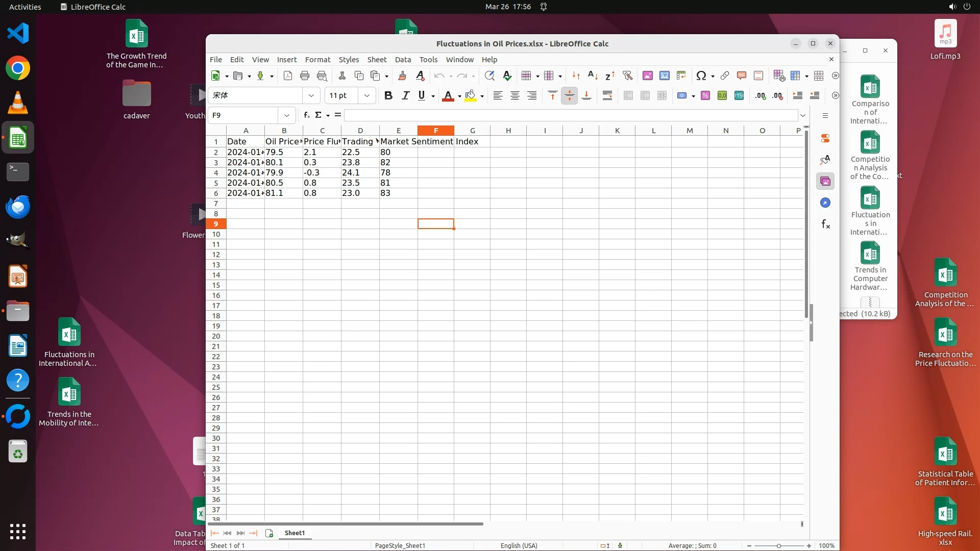Open the font name dropdown

tap(311, 95)
